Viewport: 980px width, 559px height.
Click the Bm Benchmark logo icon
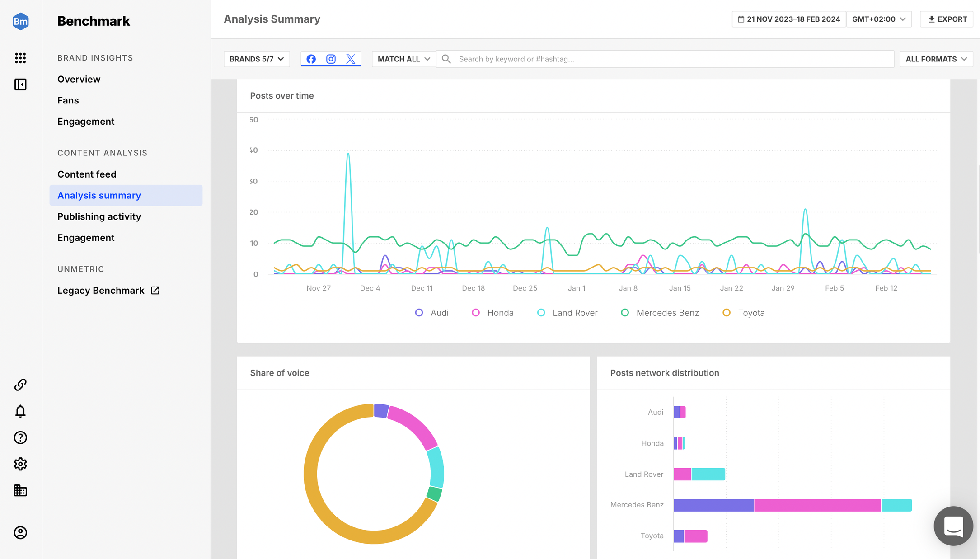tap(20, 21)
